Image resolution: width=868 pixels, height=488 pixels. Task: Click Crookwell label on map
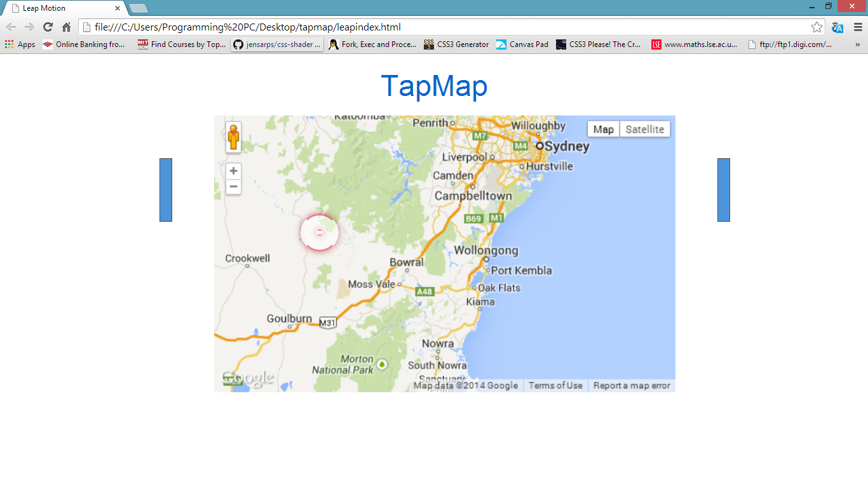point(247,258)
